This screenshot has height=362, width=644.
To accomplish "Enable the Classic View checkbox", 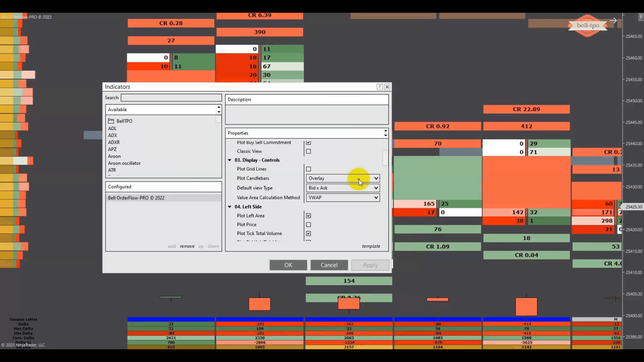I will point(308,152).
